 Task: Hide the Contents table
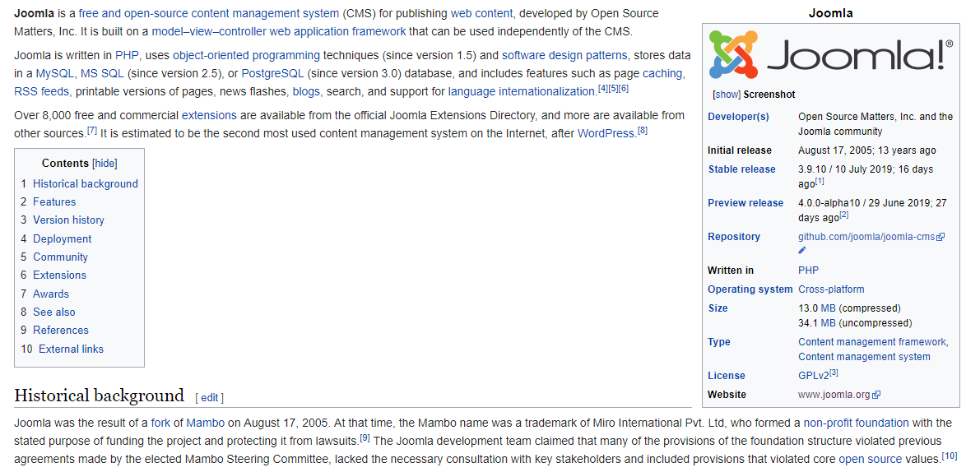[105, 164]
